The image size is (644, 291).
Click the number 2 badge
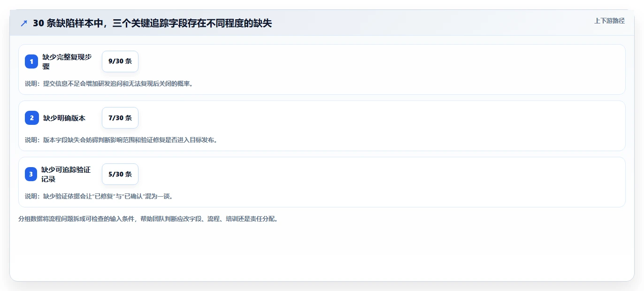pos(31,118)
